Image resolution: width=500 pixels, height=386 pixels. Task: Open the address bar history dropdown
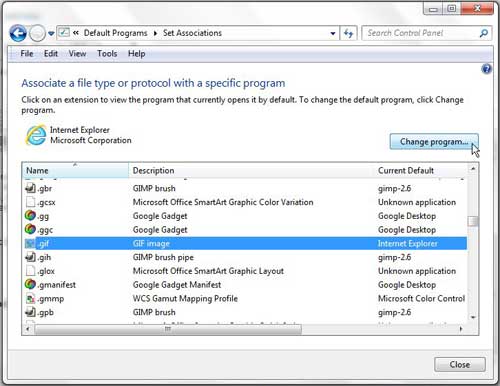[332, 33]
